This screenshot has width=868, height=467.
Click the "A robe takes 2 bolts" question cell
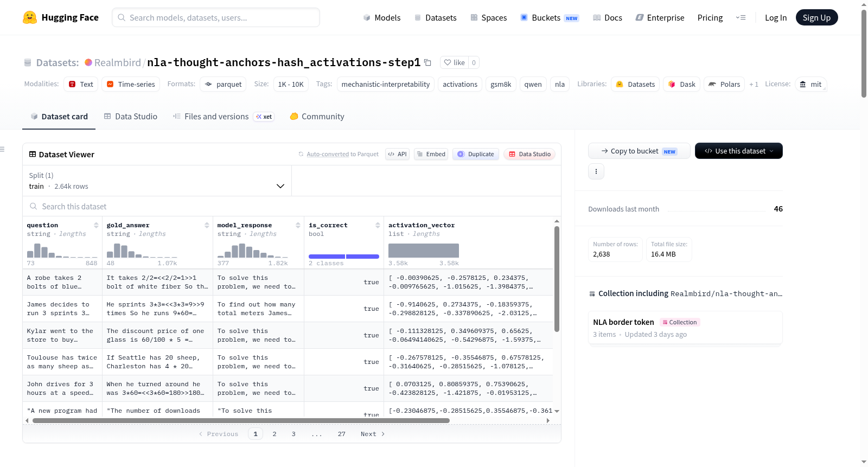tap(62, 282)
